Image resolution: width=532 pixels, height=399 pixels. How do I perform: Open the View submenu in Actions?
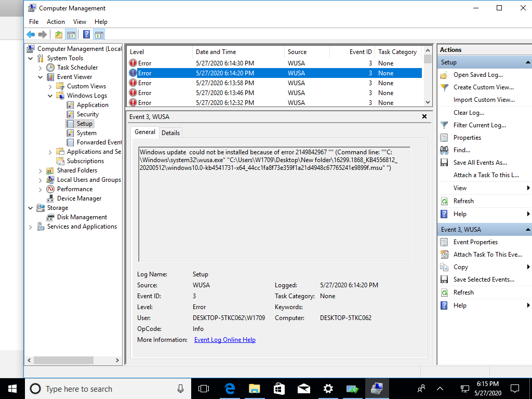click(460, 188)
